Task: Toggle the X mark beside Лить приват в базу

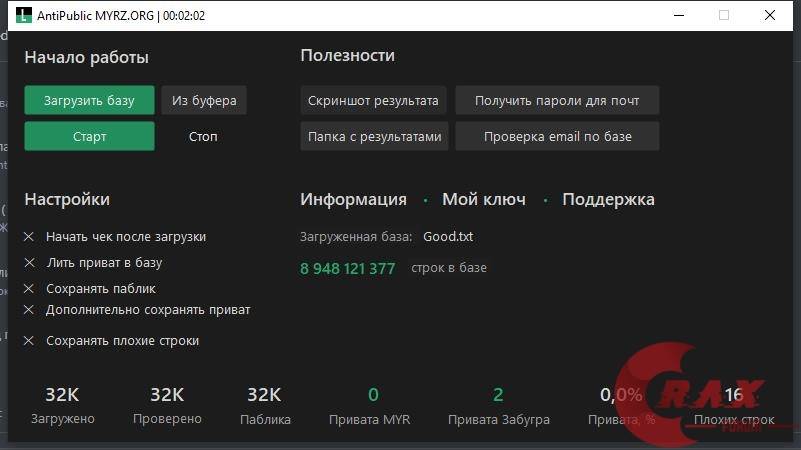Action: (30, 263)
